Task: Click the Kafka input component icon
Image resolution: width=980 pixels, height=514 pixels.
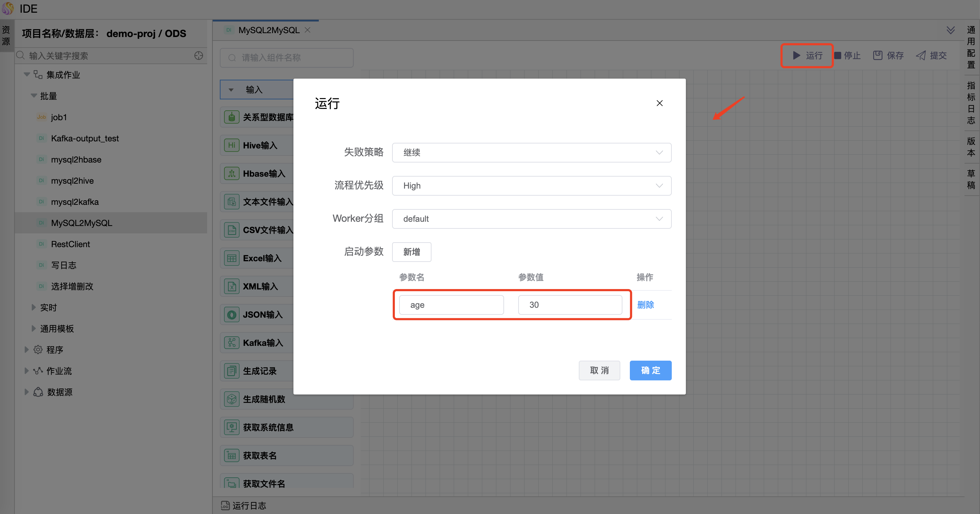Action: pos(231,343)
